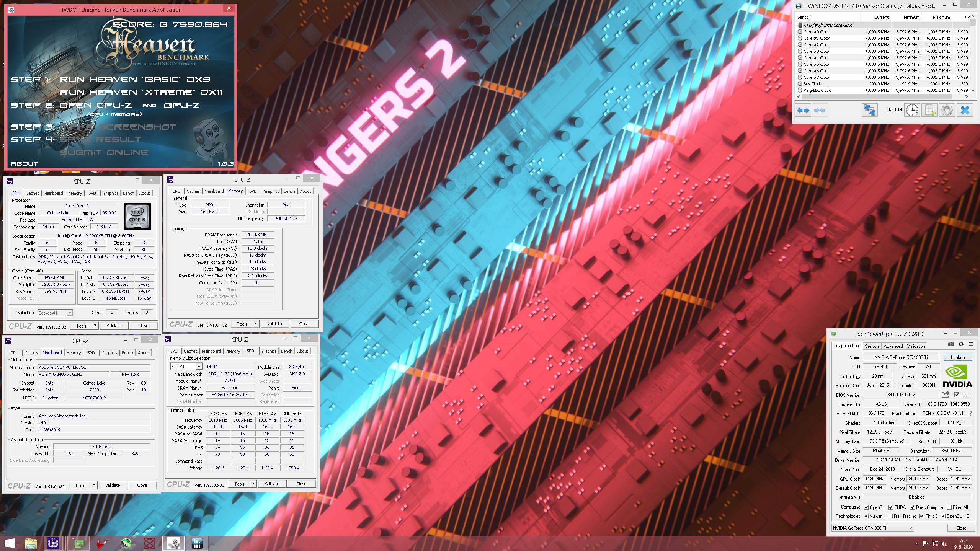Open GPU selection dropdown in GPU-Z
Screen dimensions: 980x551
[x=872, y=528]
